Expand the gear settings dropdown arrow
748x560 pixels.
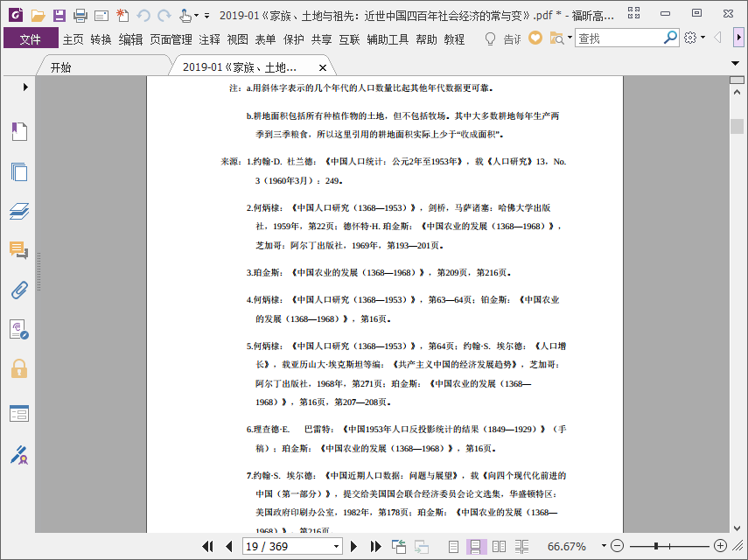tap(703, 38)
